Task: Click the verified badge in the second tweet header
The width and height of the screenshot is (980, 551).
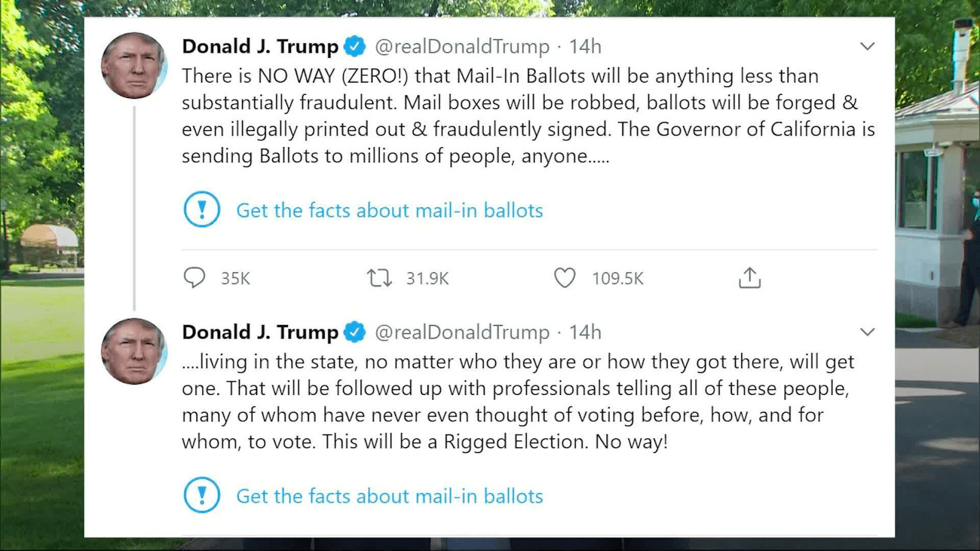Action: (355, 332)
